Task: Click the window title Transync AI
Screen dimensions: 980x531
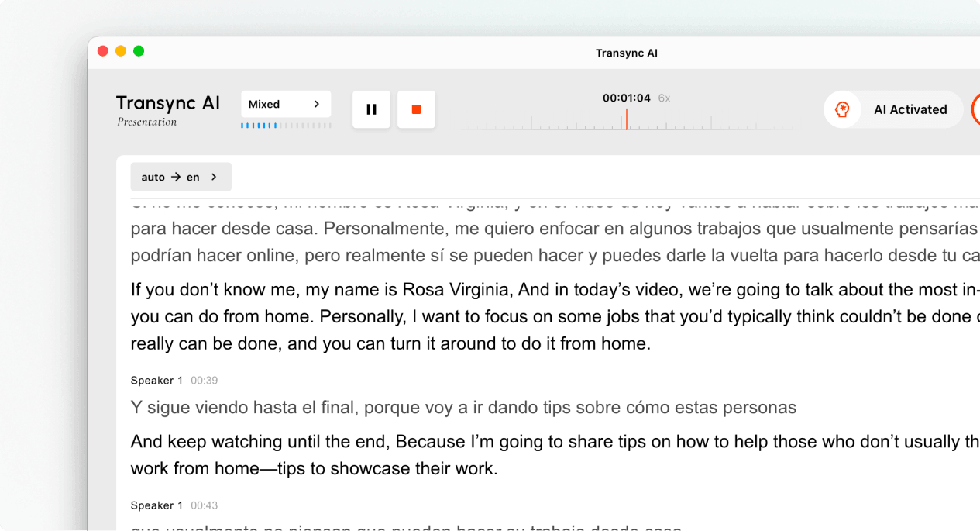Action: 627,53
